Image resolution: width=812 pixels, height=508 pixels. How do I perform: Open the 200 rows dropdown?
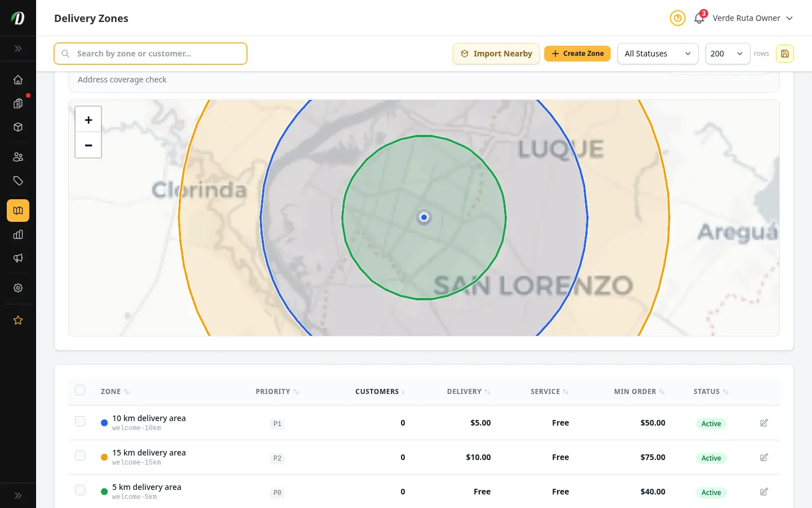click(x=727, y=54)
